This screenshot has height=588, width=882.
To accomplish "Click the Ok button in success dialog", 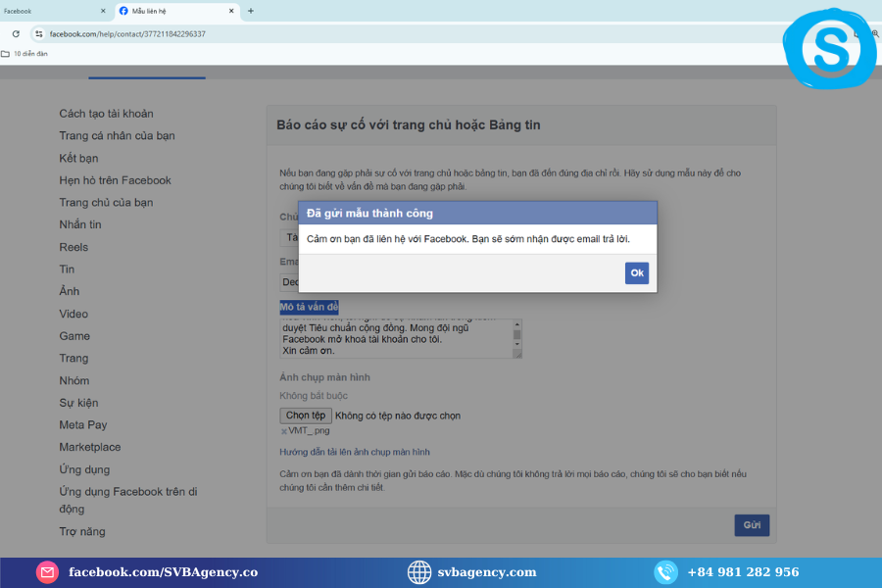I will coord(637,272).
